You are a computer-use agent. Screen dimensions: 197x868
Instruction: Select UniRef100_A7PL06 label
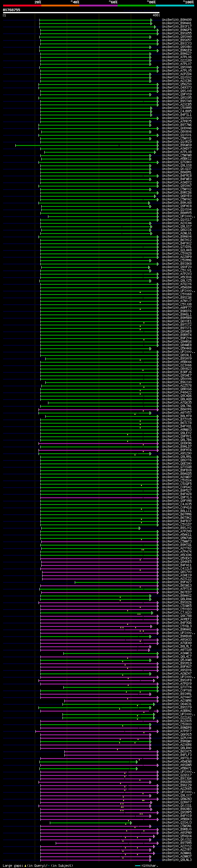(177, 57)
